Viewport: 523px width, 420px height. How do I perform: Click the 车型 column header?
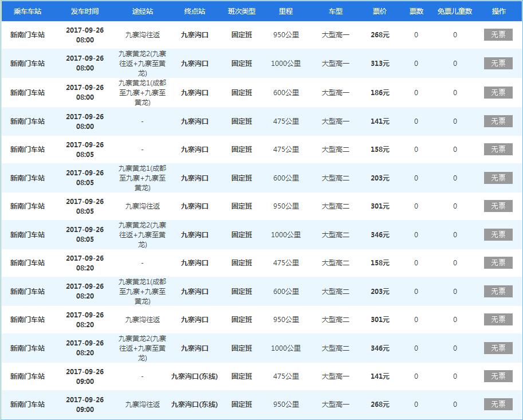coord(336,11)
